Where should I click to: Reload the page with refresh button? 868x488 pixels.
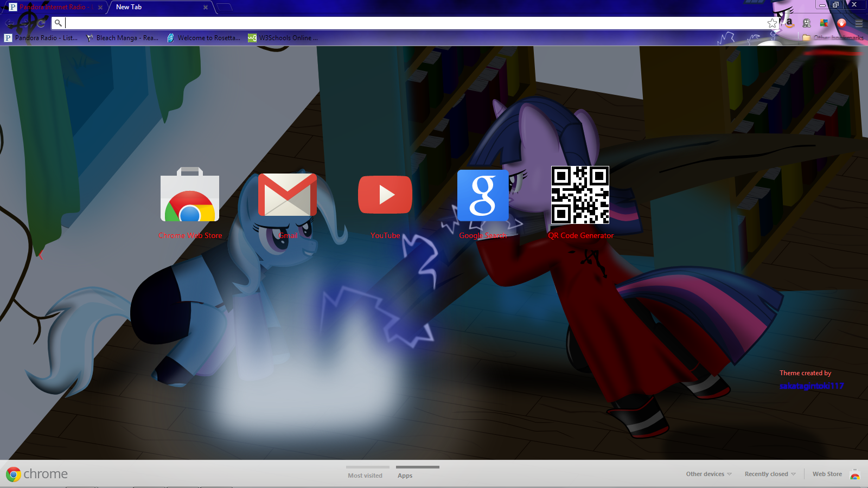pyautogui.click(x=41, y=23)
